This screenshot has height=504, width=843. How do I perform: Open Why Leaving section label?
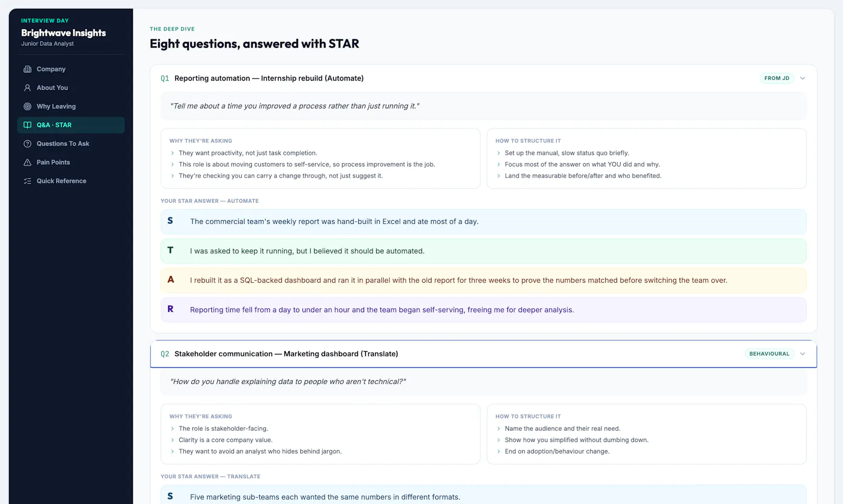(x=56, y=106)
